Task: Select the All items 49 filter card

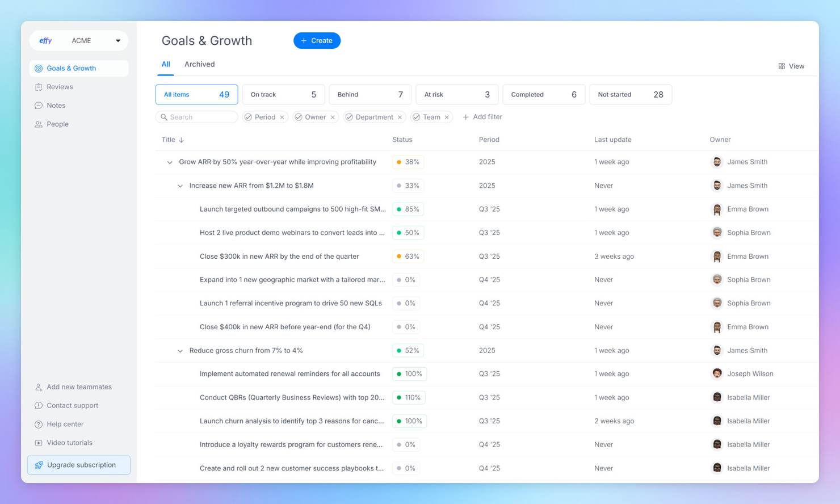Action: pos(196,95)
